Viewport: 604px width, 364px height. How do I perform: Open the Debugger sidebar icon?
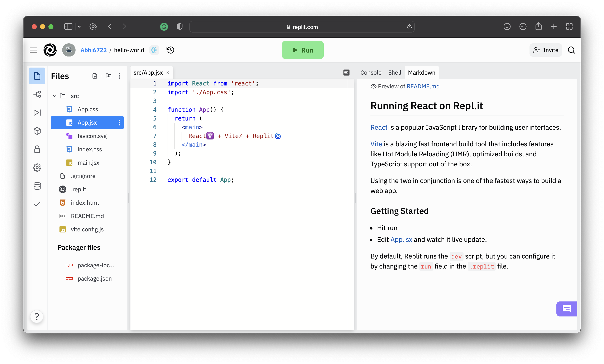tap(37, 113)
